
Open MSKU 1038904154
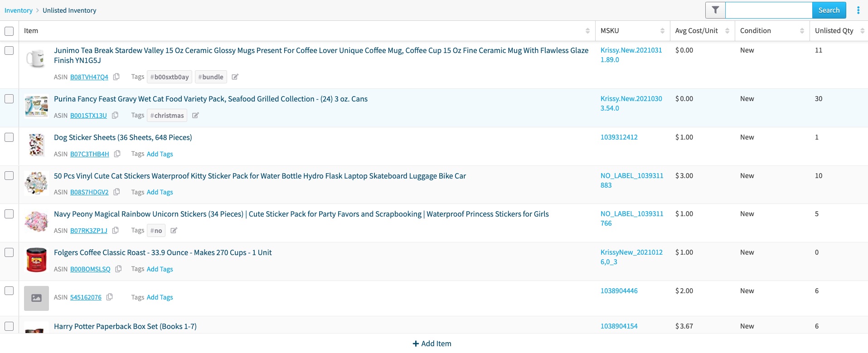619,326
